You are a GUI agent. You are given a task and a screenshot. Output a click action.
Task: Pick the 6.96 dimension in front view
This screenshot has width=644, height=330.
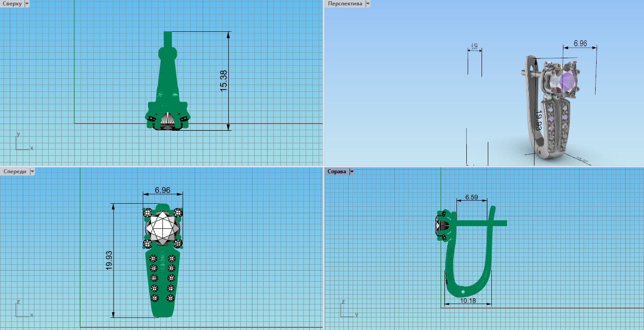click(162, 190)
